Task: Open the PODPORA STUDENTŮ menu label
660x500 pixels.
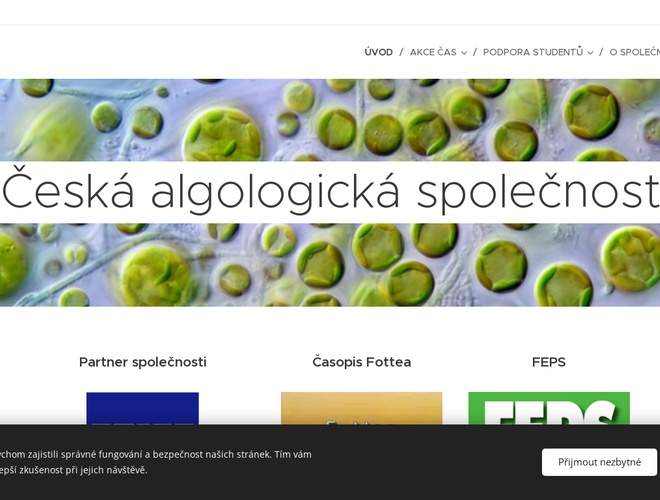Action: tap(533, 52)
